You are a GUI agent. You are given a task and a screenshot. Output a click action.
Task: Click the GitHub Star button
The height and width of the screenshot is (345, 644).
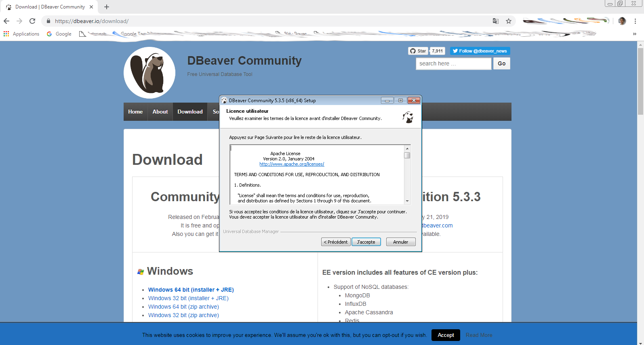coord(418,51)
